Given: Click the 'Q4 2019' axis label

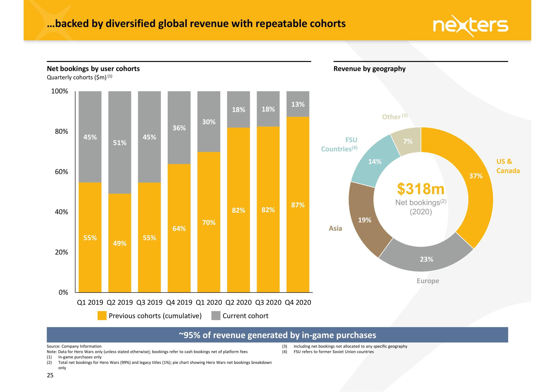Looking at the screenshot, I should click(x=179, y=302).
